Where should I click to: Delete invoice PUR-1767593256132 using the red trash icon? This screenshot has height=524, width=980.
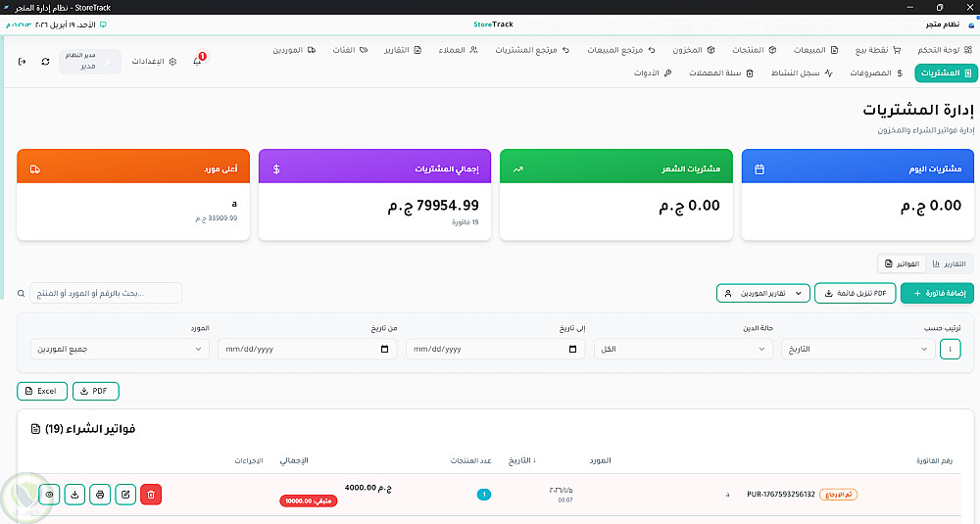151,495
